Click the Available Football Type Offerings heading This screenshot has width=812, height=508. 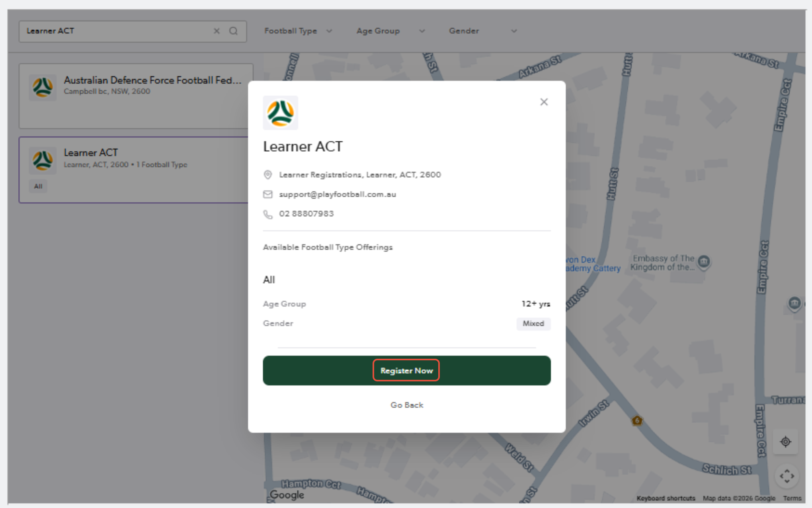(328, 247)
